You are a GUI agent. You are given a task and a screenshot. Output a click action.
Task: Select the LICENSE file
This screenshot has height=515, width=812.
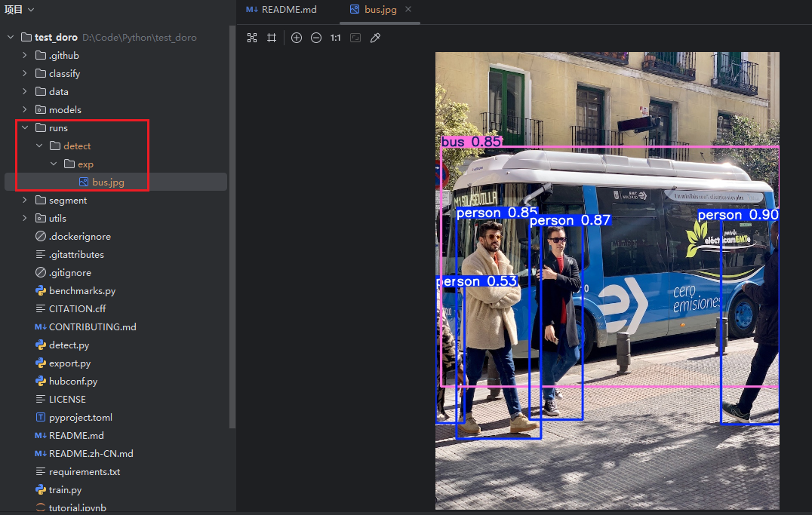115,400
